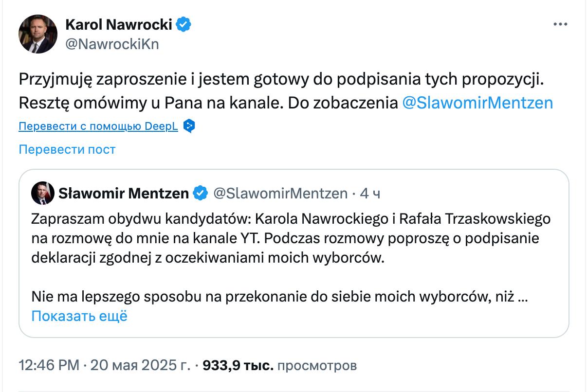Click Karol Nawrocki's profile avatar

[x=38, y=34]
